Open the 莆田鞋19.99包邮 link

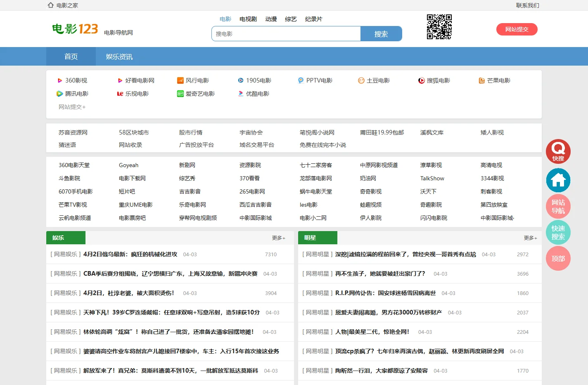[x=382, y=132]
